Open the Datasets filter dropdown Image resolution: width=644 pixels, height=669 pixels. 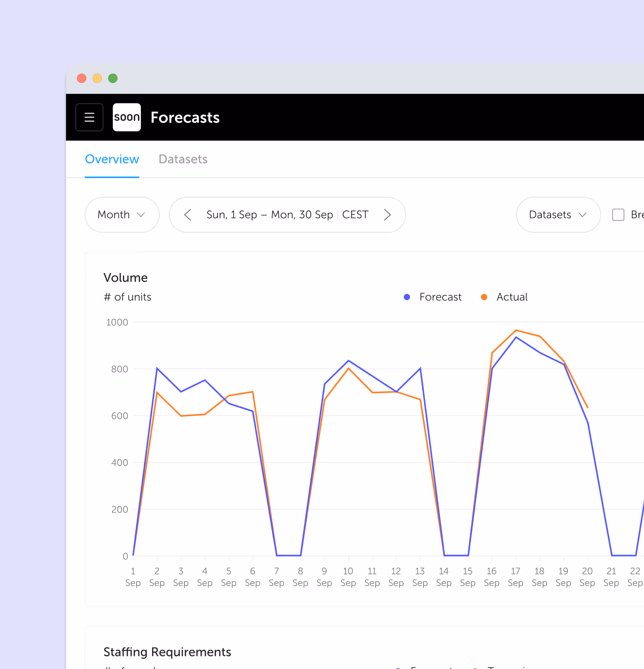point(558,215)
